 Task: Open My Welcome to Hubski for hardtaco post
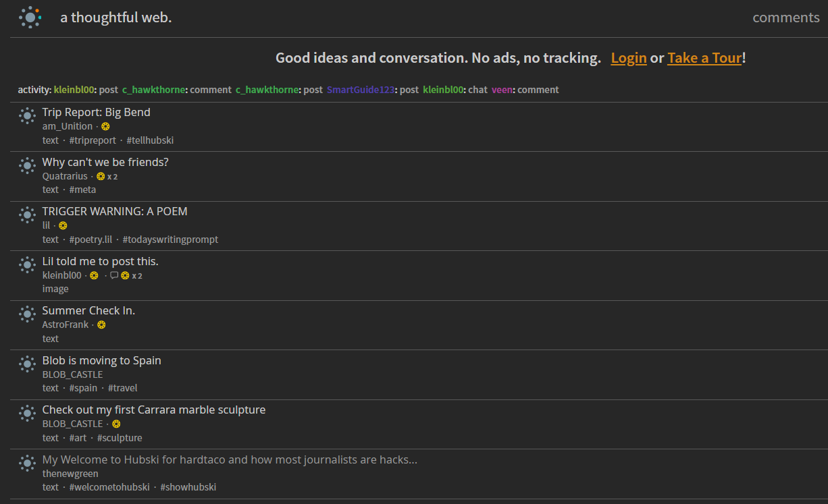[x=230, y=459]
